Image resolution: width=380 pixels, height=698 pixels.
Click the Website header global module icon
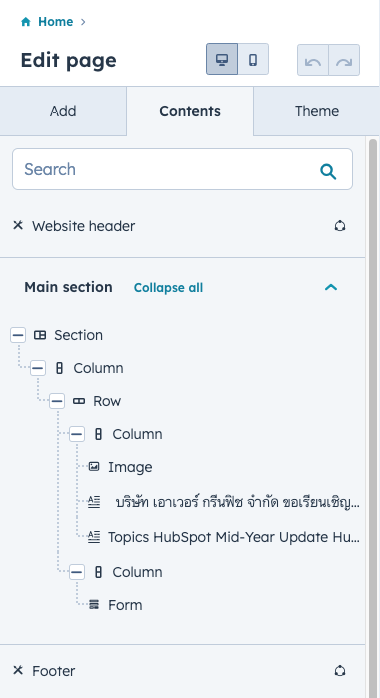tap(340, 226)
